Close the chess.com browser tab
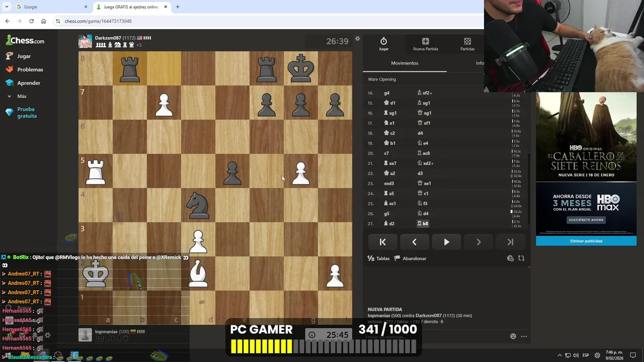 pos(166,7)
